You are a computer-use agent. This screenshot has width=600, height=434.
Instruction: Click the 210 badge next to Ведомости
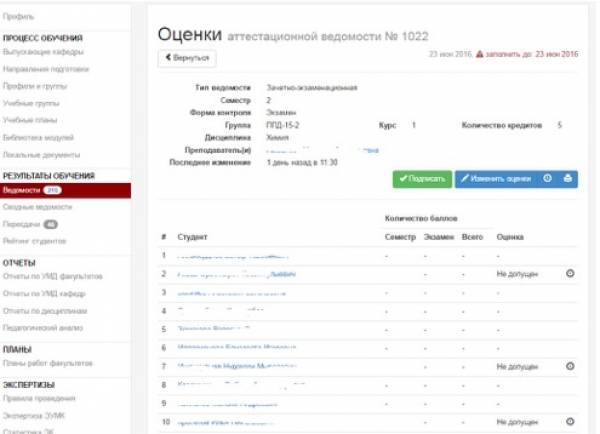tap(52, 190)
